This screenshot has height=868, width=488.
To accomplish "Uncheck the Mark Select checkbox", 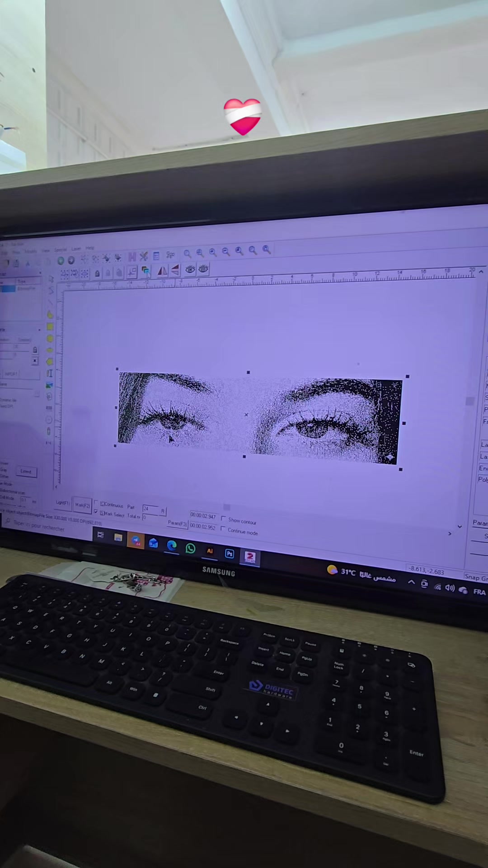I will 96,512.
